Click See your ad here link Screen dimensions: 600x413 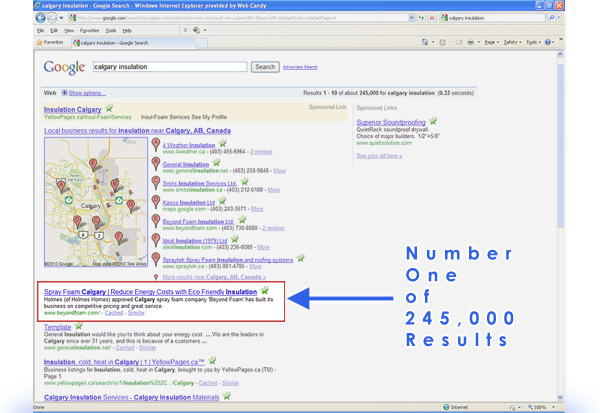(379, 156)
